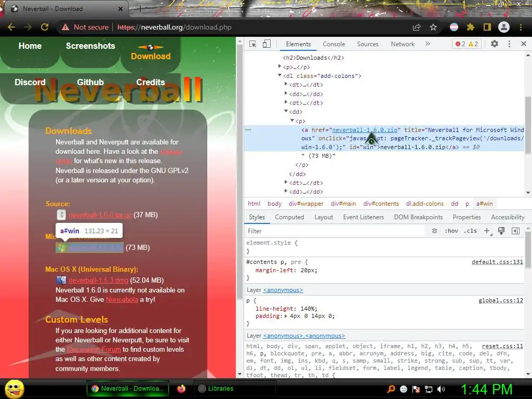Image resolution: width=532 pixels, height=399 pixels.
Task: Collapse the dl class="add-colons" node
Action: click(280, 75)
